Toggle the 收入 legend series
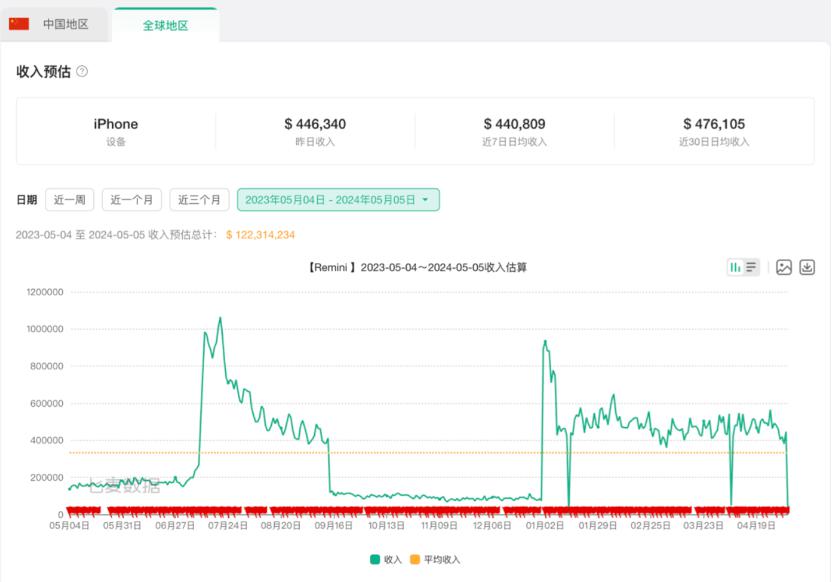832x582 pixels. (x=386, y=559)
